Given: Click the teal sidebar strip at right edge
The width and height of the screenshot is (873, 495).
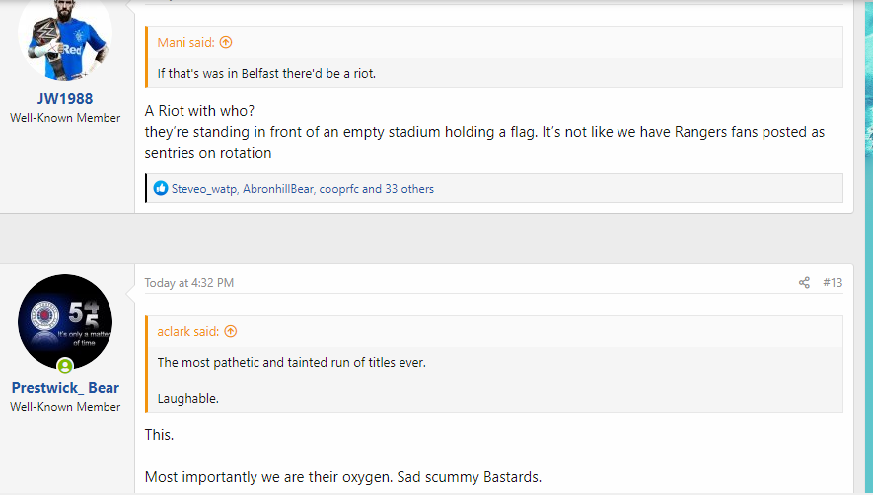Looking at the screenshot, I should [869, 247].
